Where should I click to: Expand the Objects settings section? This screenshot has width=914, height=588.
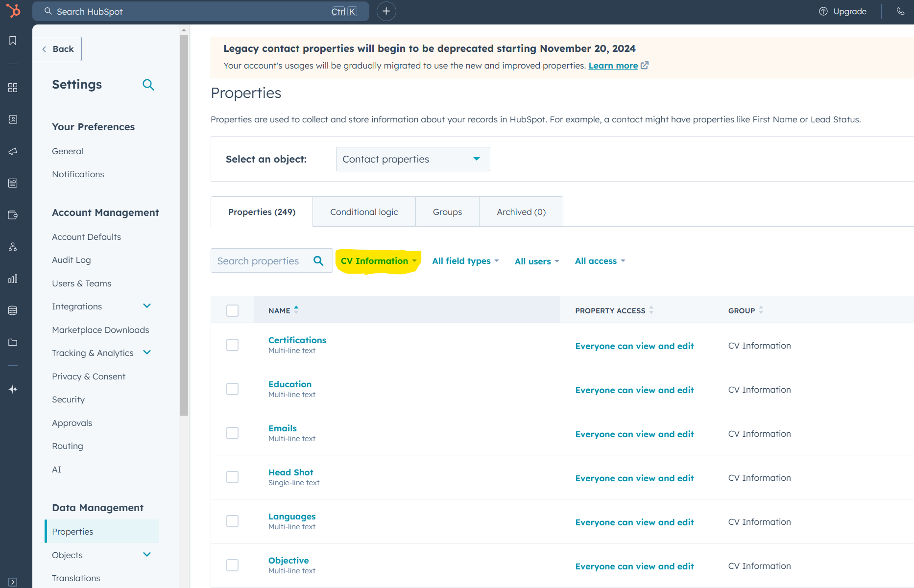147,555
